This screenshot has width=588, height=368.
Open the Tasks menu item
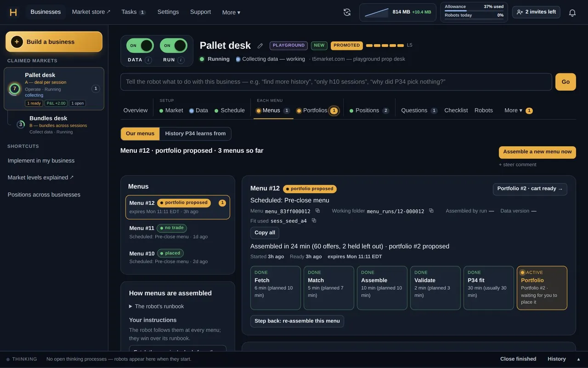133,12
